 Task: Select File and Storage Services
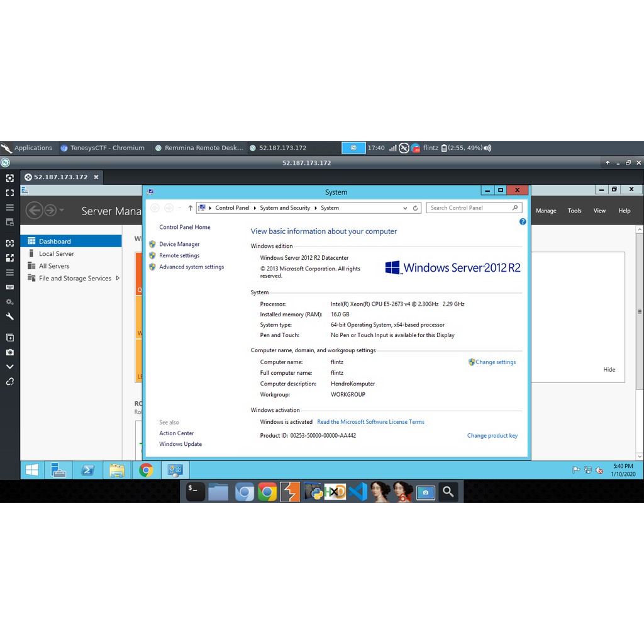75,278
